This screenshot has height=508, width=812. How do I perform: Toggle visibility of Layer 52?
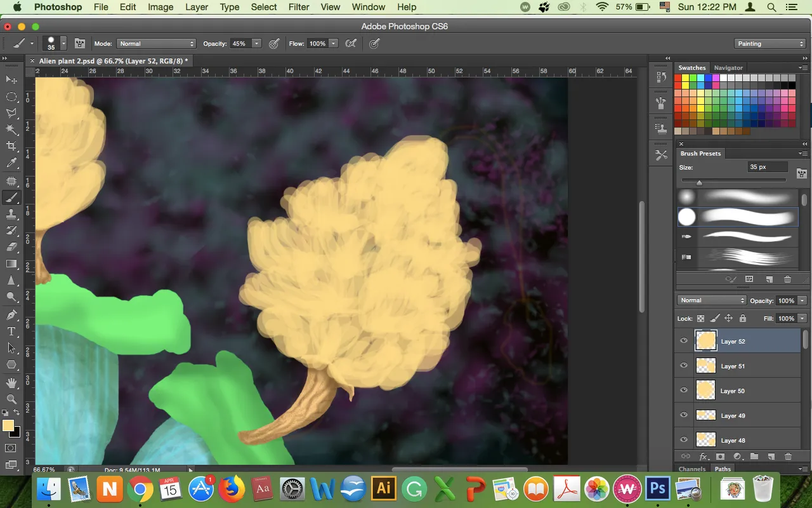click(x=684, y=341)
